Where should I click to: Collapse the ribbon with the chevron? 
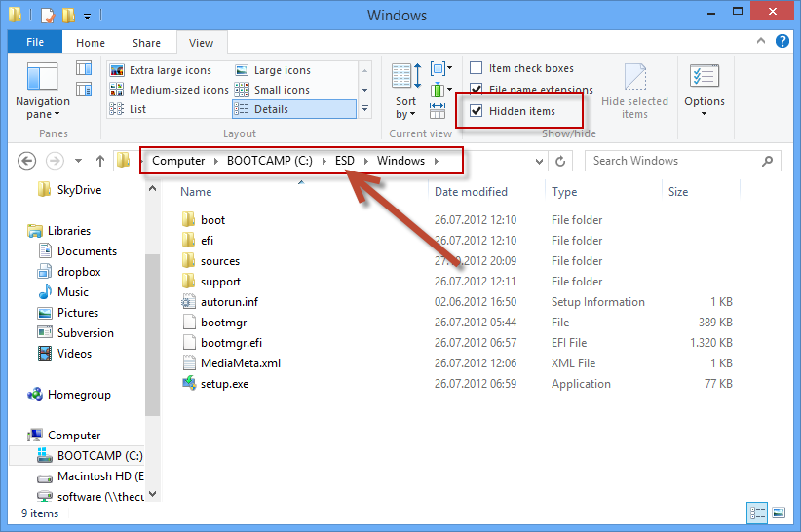pyautogui.click(x=761, y=42)
